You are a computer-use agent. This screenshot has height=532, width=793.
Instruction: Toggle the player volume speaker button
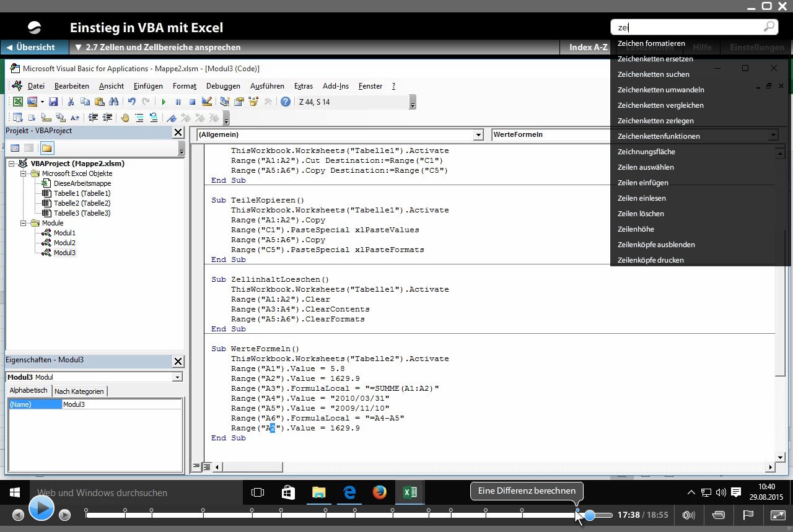click(x=688, y=515)
